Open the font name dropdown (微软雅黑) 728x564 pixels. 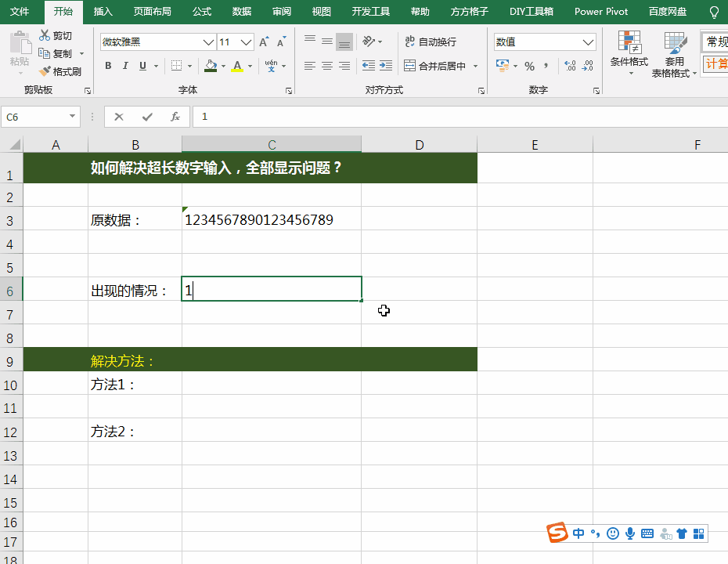click(x=208, y=42)
